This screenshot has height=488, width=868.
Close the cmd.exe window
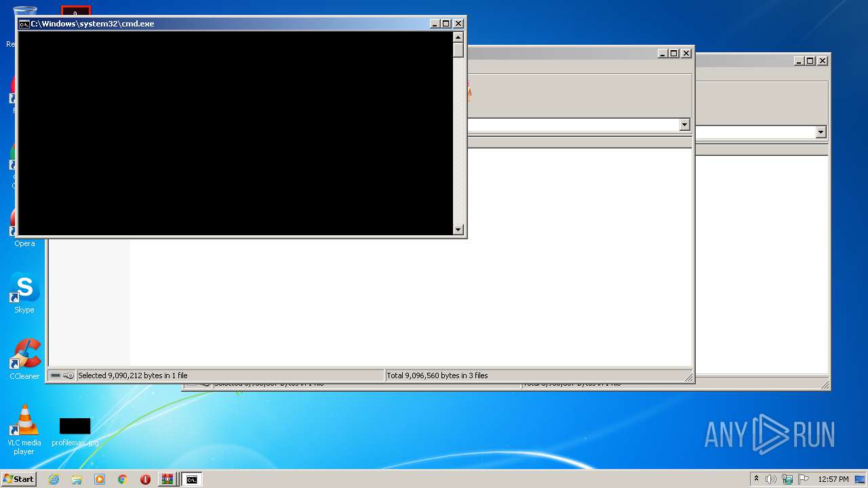point(458,24)
